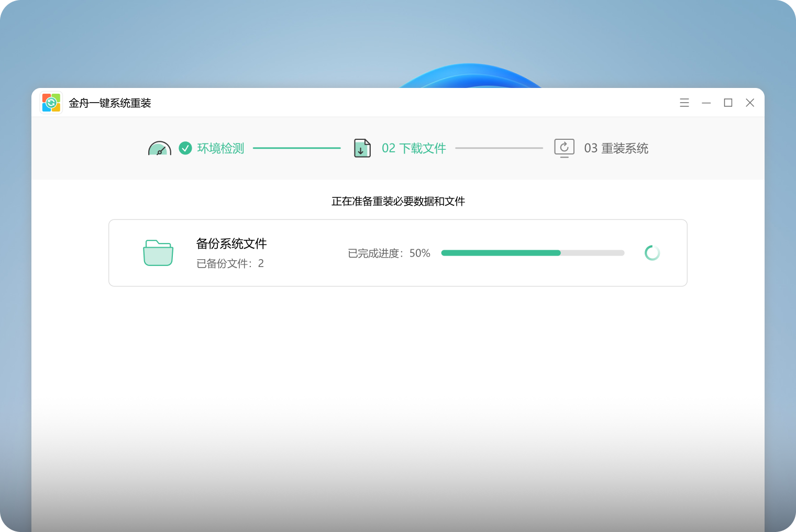Click the 备份系统文件 title

coord(231,243)
